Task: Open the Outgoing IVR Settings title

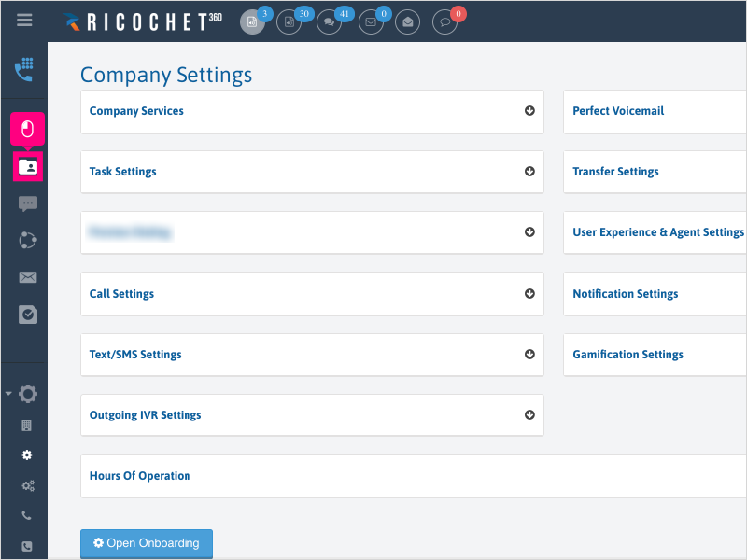Action: click(145, 415)
